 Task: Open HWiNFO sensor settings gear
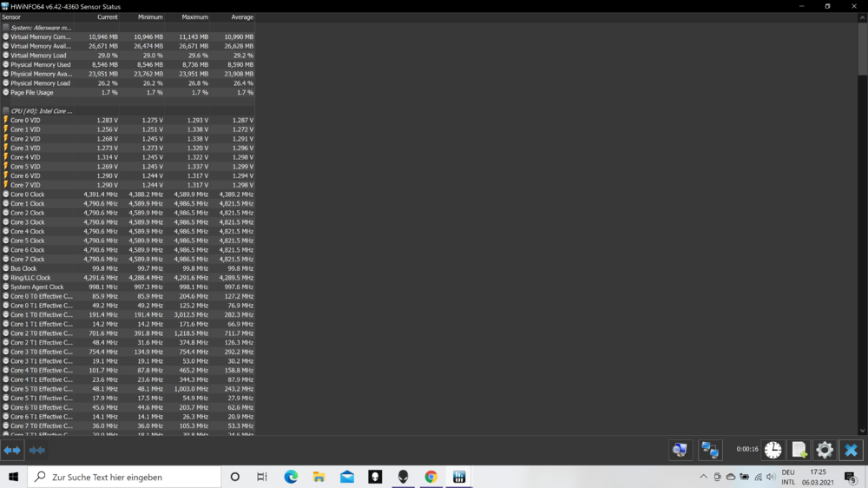click(825, 450)
